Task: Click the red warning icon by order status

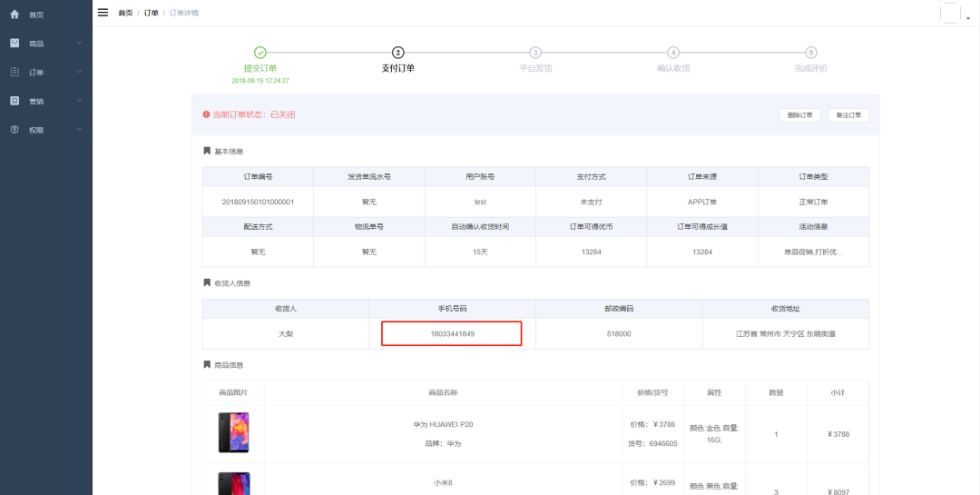Action: pyautogui.click(x=206, y=114)
